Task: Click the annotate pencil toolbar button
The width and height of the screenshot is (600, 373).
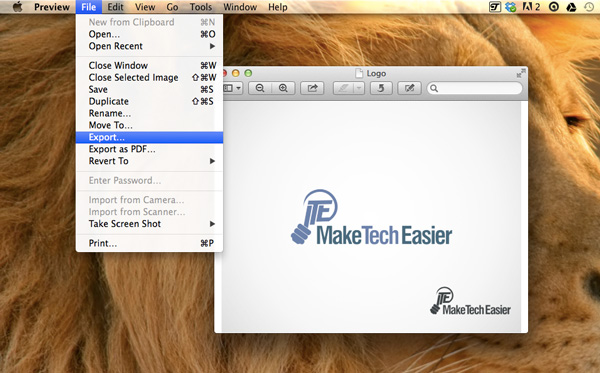Action: [x=343, y=88]
